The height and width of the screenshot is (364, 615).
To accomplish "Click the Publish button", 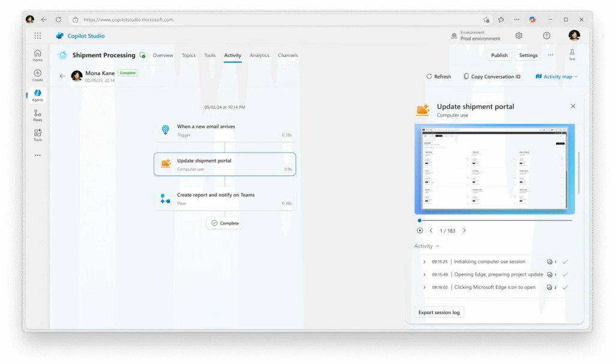I will [x=499, y=55].
